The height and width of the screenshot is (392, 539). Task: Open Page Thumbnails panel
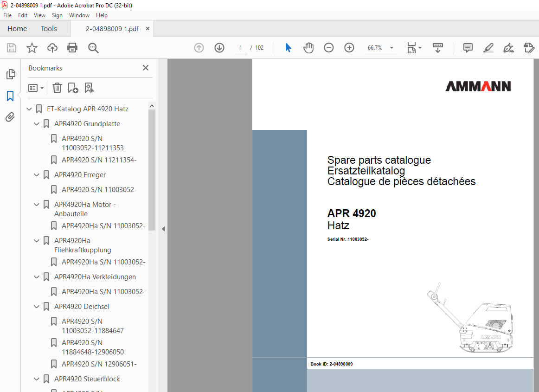(x=11, y=74)
